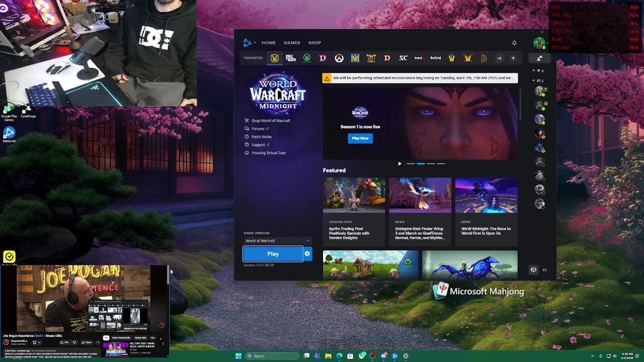The height and width of the screenshot is (362, 644).
Task: Expand the +2 more favorites
Action: tap(499, 58)
